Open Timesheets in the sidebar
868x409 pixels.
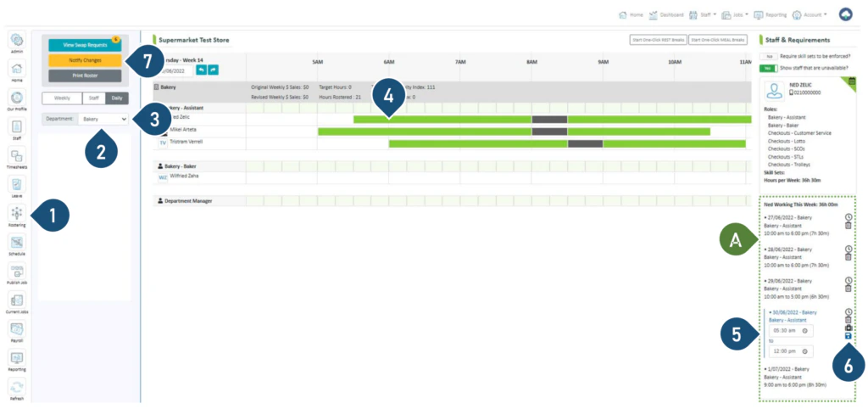17,155
